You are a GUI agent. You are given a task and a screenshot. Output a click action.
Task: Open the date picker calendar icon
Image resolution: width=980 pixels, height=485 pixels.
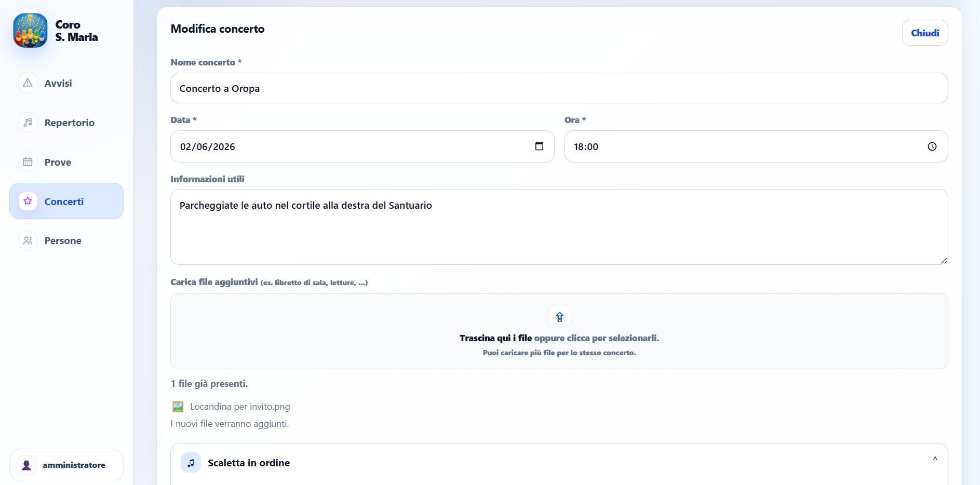pos(539,146)
